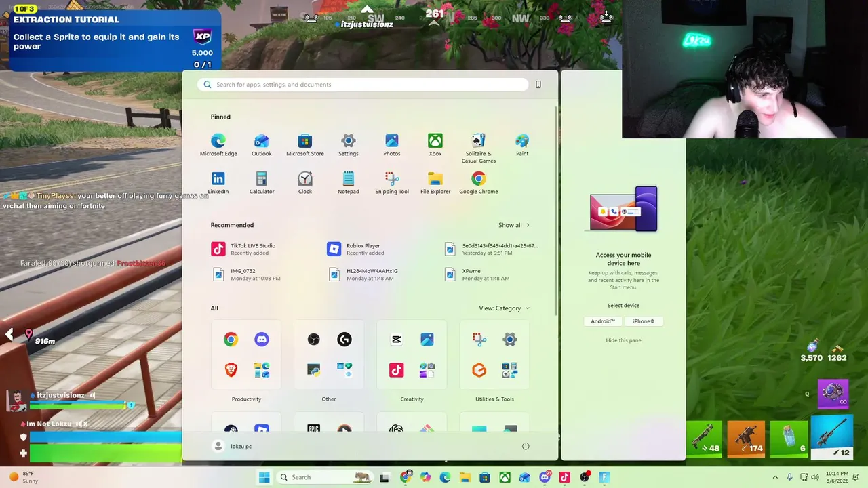
Task: Open the clock and date flyout
Action: (x=835, y=477)
